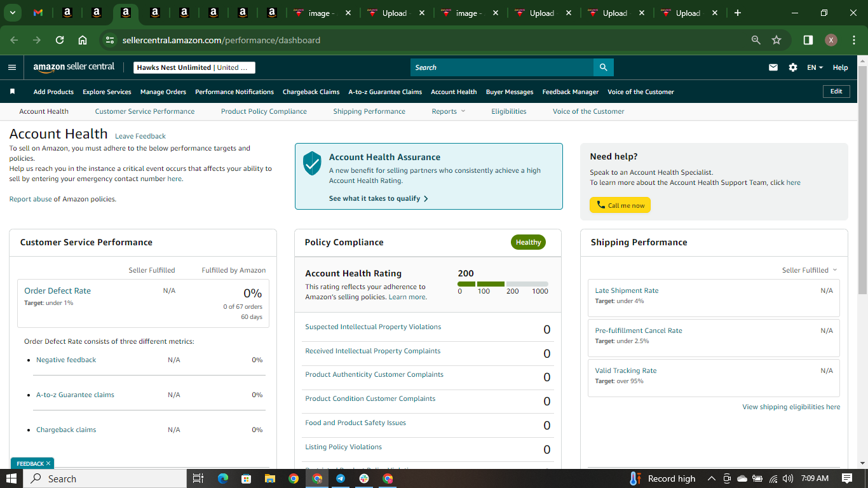Click the Edit button on navigation bar

tap(836, 91)
